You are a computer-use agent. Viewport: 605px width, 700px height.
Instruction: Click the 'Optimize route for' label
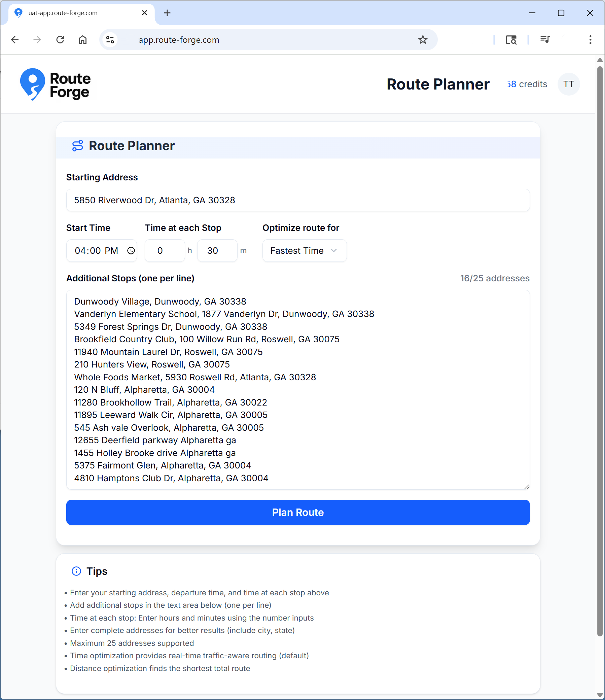(300, 228)
